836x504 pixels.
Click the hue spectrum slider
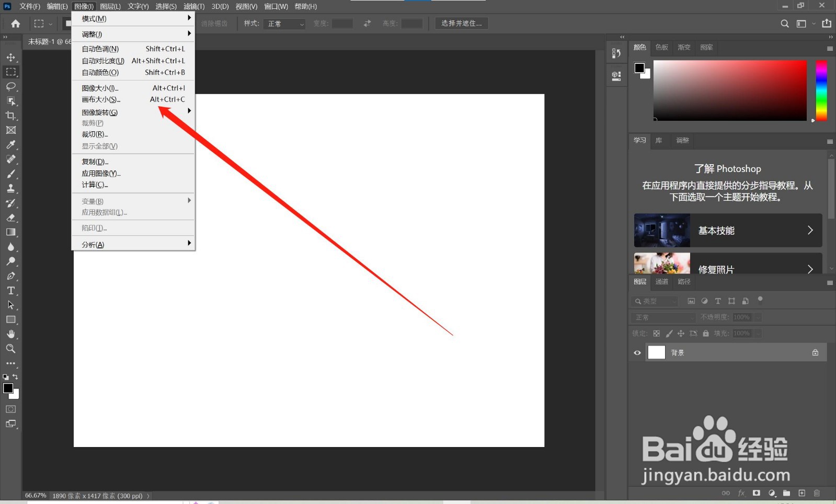pyautogui.click(x=821, y=90)
